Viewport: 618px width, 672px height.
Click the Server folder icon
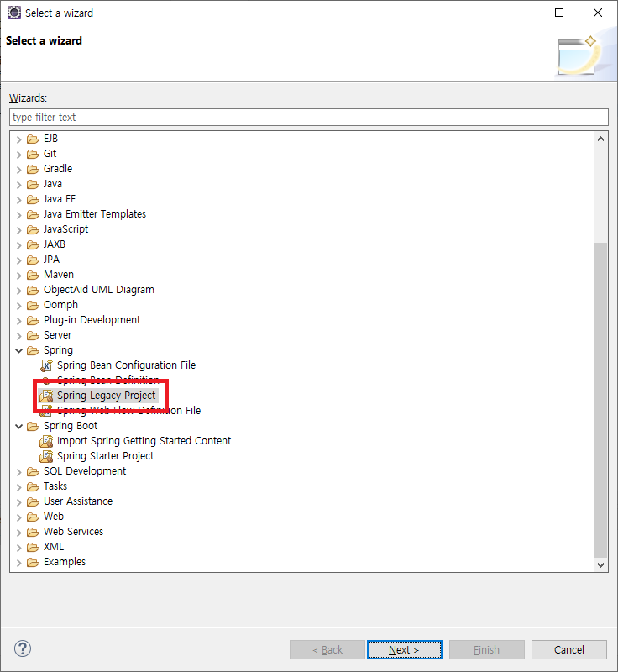click(33, 335)
